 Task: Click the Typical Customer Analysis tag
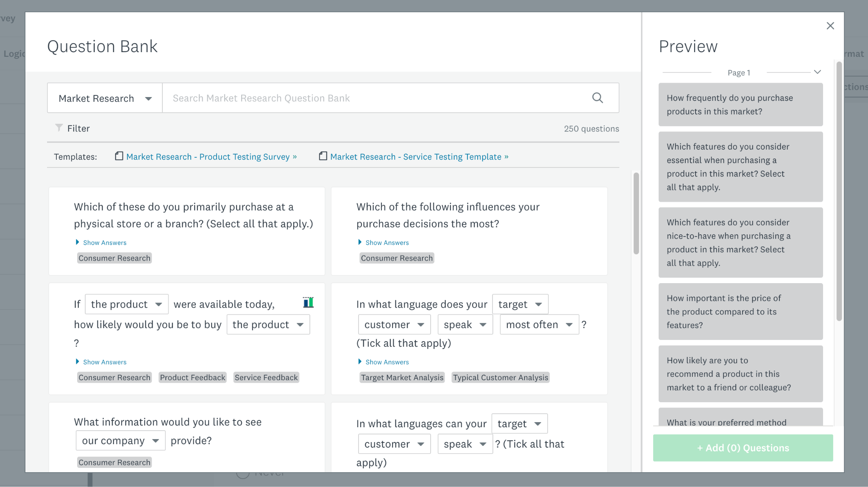point(501,378)
